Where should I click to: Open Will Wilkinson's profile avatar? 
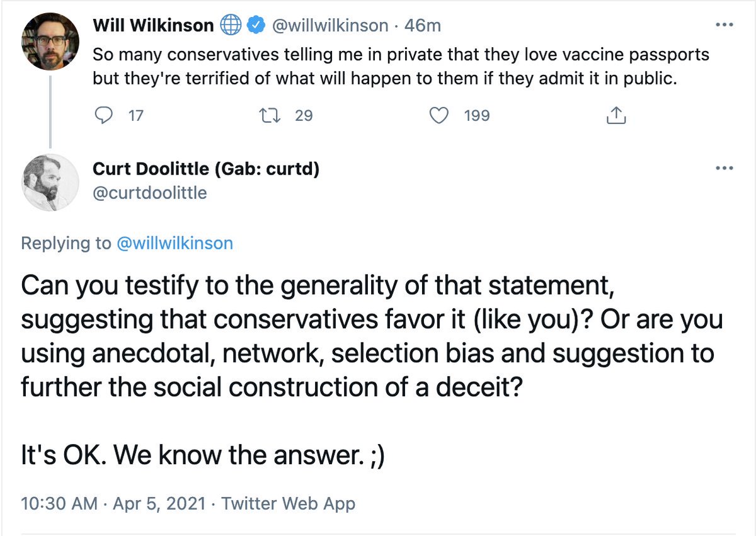[x=50, y=40]
